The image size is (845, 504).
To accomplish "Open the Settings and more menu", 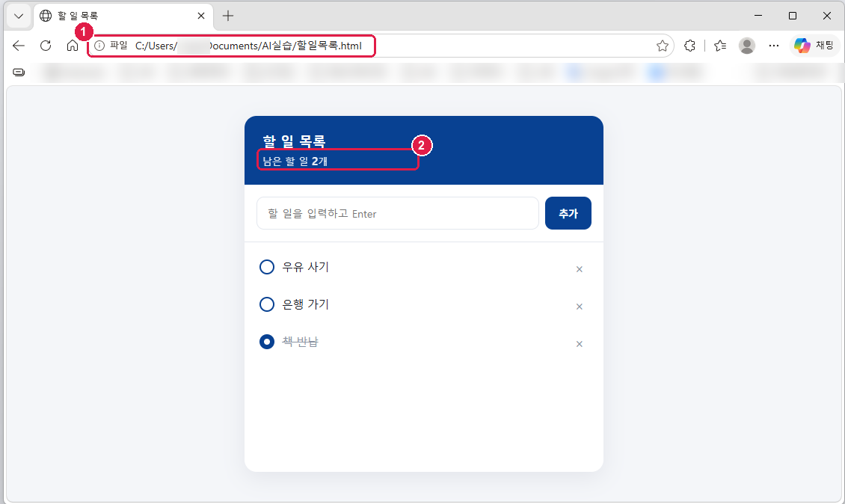I will pyautogui.click(x=774, y=46).
